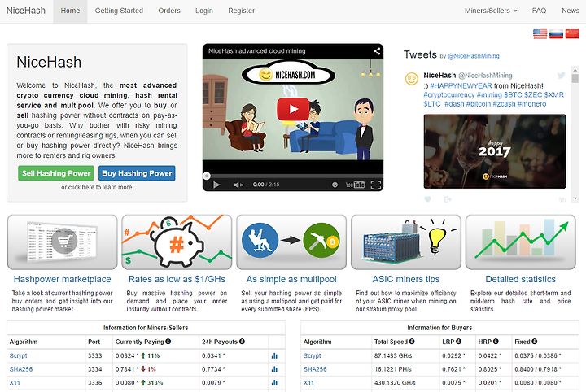The height and width of the screenshot is (392, 586).
Task: Click the 'or click here to learn more' link
Action: pyautogui.click(x=96, y=187)
